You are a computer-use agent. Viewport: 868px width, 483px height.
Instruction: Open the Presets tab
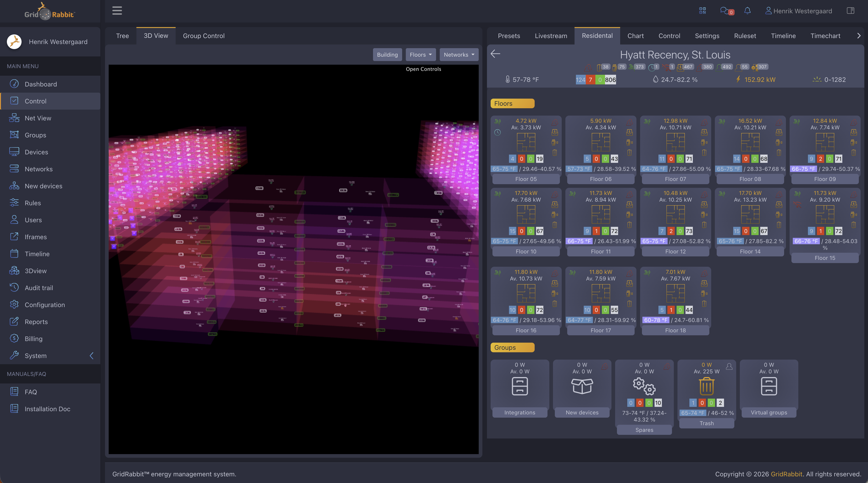[x=509, y=36]
